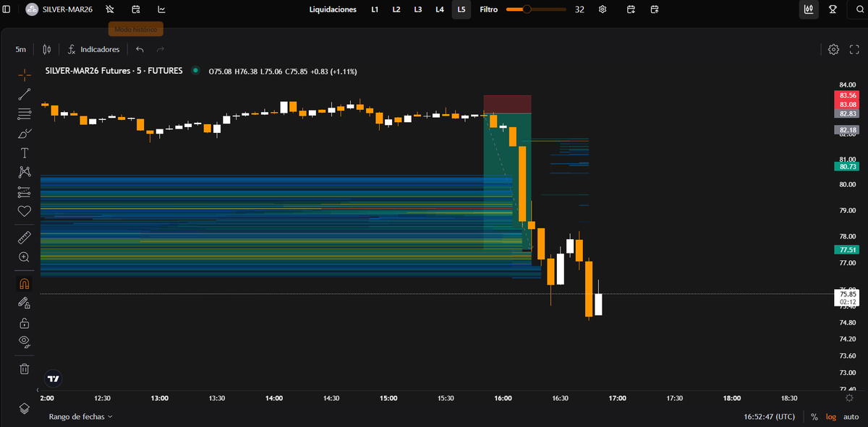
Task: Click the line chart icon in top bar
Action: tap(161, 9)
